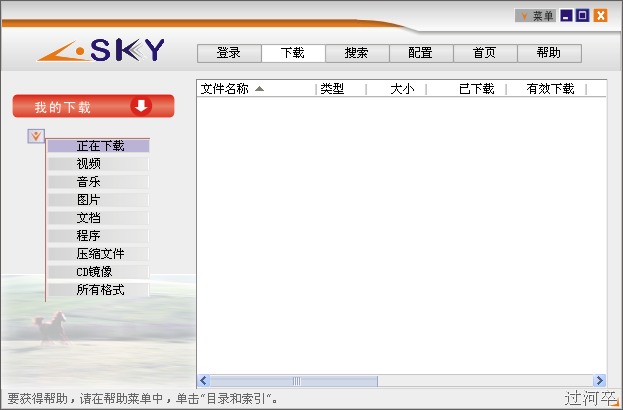Open the 首页 tab
This screenshot has height=410, width=623.
coord(485,53)
